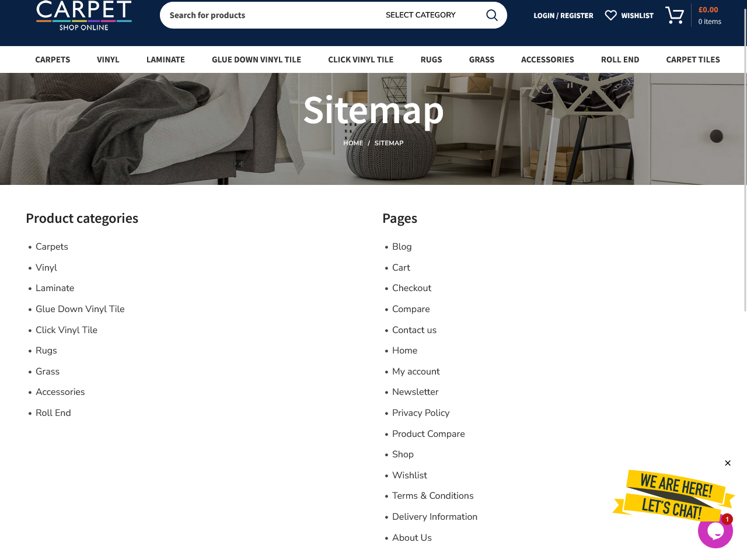Image resolution: width=747 pixels, height=560 pixels.
Task: Click Login / Register link
Action: tap(563, 16)
